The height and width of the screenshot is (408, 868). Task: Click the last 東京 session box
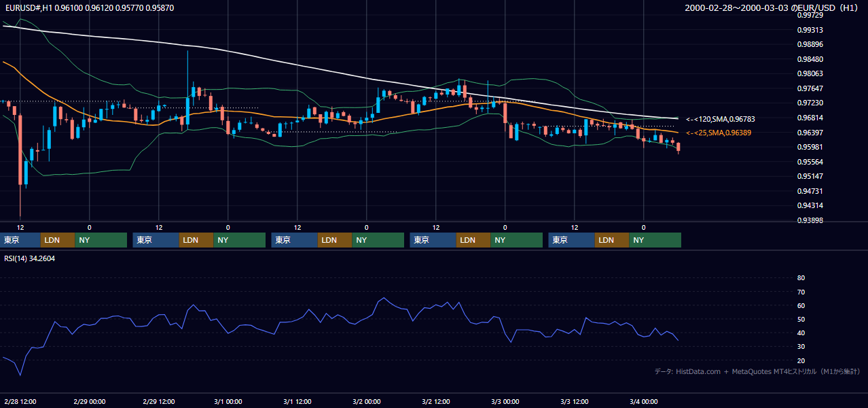pos(572,240)
